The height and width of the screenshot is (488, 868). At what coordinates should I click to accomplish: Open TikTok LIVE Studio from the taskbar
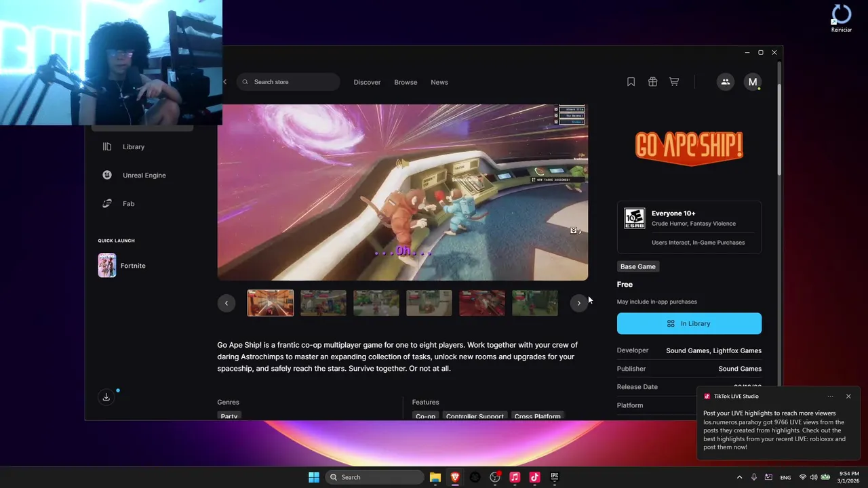tap(534, 477)
